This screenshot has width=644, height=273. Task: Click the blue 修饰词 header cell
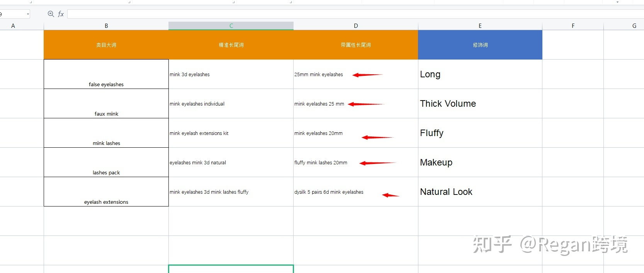pyautogui.click(x=480, y=45)
